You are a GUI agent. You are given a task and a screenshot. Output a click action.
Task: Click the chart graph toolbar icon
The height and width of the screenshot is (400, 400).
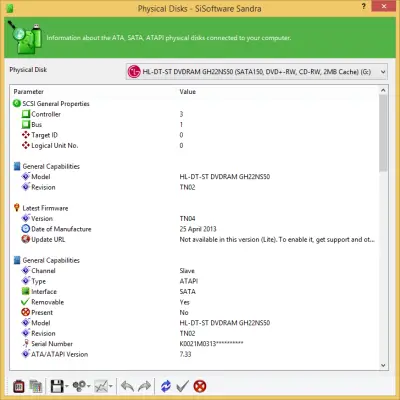(101, 386)
